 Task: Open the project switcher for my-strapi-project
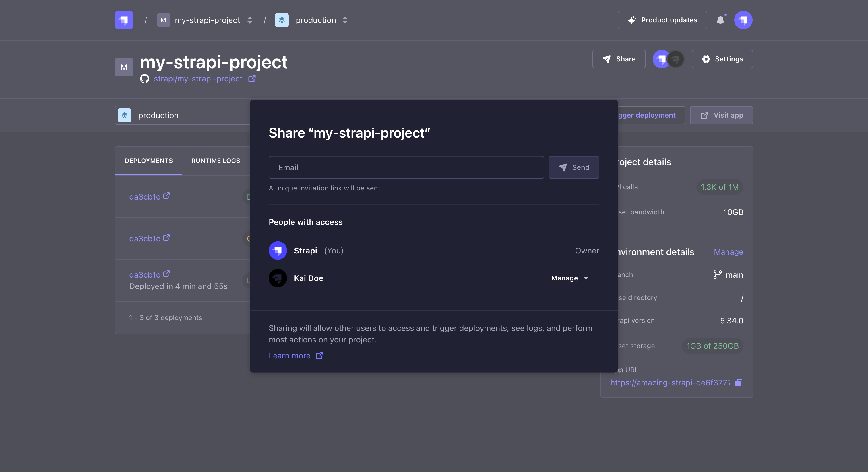249,20
